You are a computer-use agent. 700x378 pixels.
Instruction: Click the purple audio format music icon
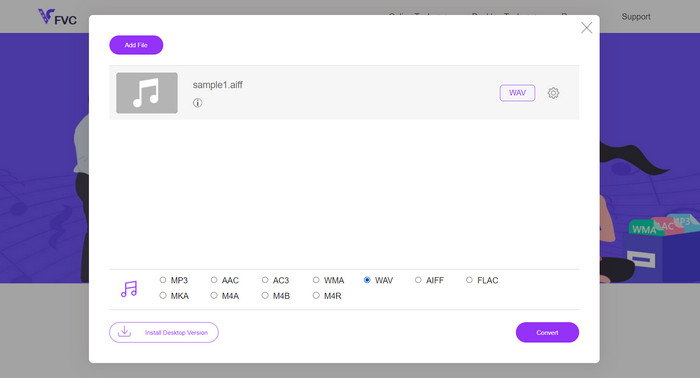pos(129,289)
